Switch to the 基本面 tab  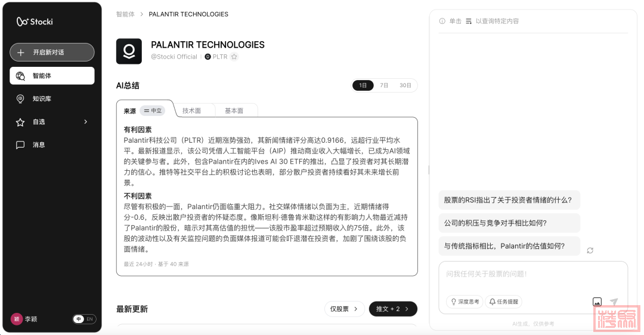[x=234, y=110]
